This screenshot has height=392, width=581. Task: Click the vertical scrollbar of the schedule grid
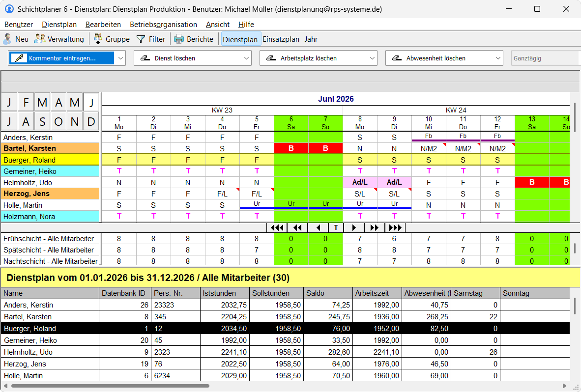pos(575,117)
